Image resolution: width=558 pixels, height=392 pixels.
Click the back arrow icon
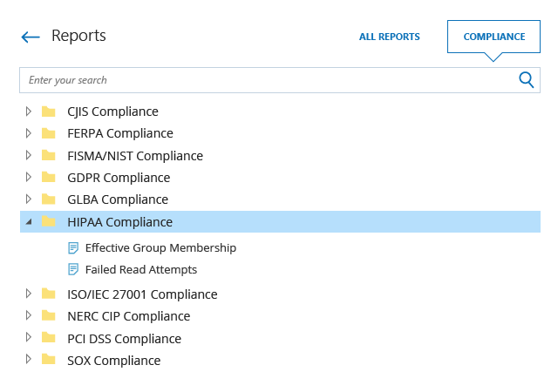pos(31,37)
